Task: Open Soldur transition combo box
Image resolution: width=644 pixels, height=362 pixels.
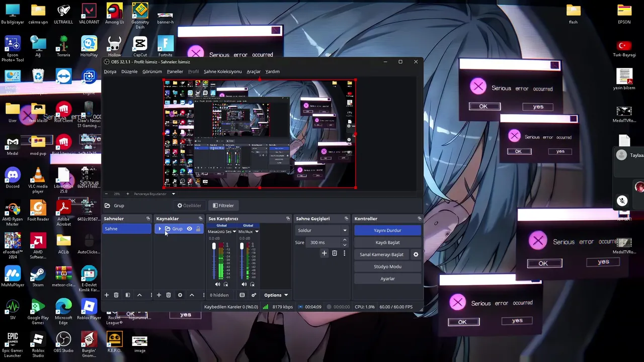Action: 322,230
